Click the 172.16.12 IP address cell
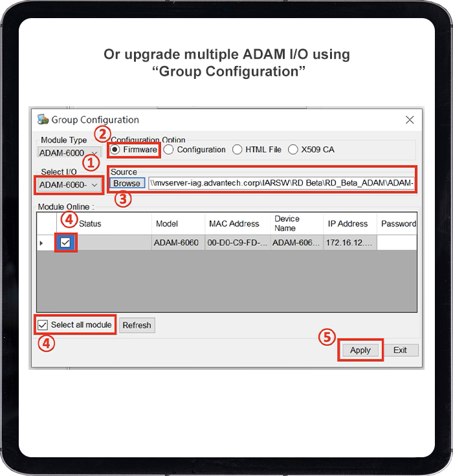 pos(350,243)
